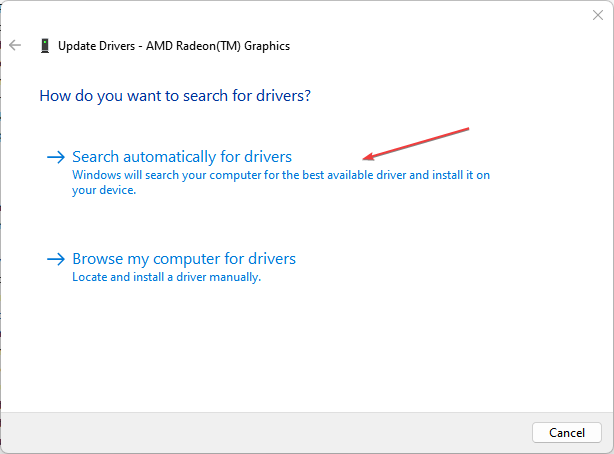Click the arrow icon beside Search automatically
This screenshot has width=614, height=454.
[x=56, y=157]
